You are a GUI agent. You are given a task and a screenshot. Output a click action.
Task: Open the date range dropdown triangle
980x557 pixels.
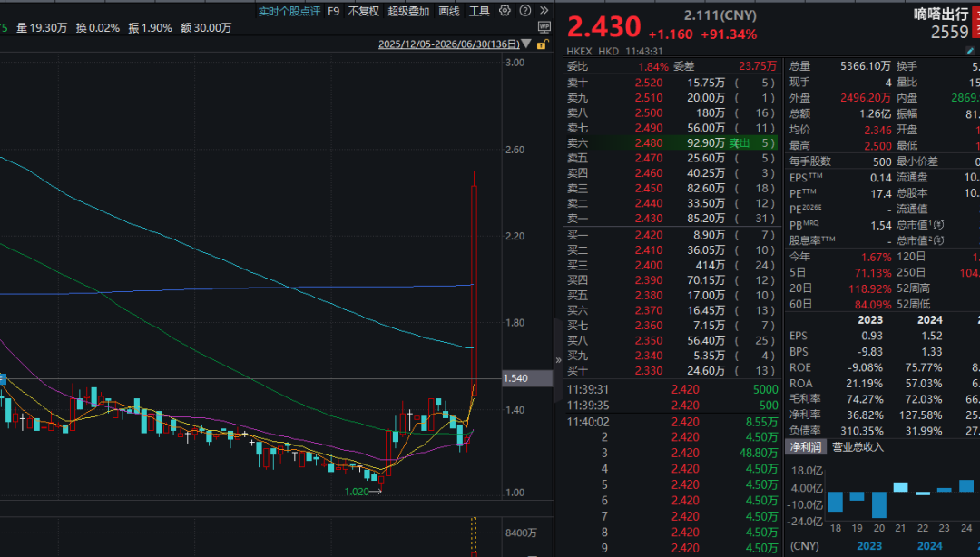coord(526,44)
